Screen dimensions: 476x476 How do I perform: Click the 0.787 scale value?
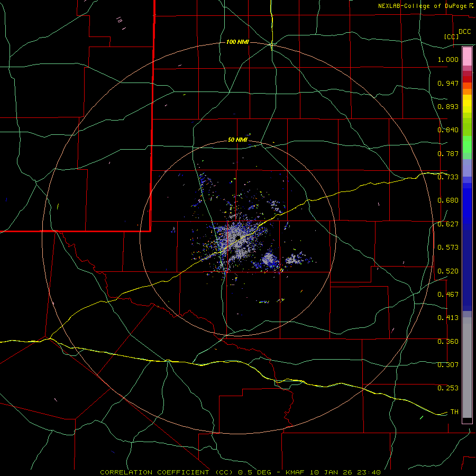tap(448, 153)
